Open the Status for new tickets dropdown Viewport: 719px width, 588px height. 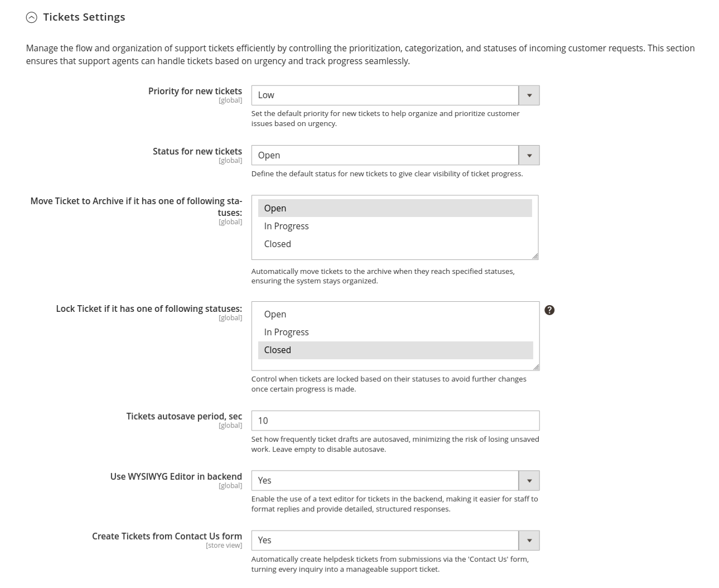(385, 155)
